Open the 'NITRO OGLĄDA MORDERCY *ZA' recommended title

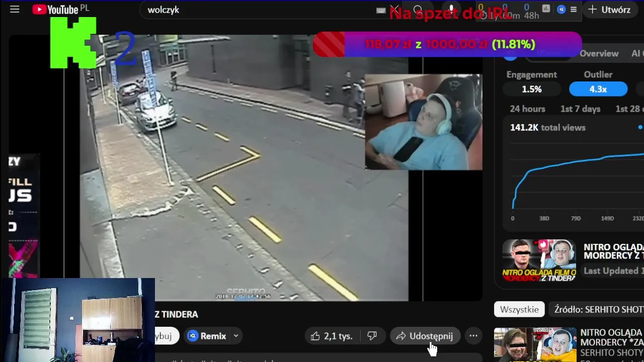pyautogui.click(x=612, y=337)
